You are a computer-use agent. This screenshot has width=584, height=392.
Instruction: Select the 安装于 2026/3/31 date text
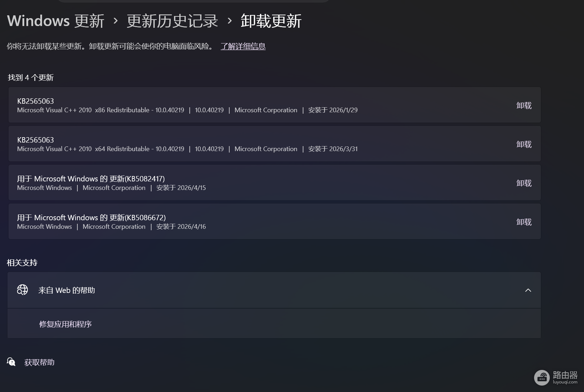click(x=333, y=149)
